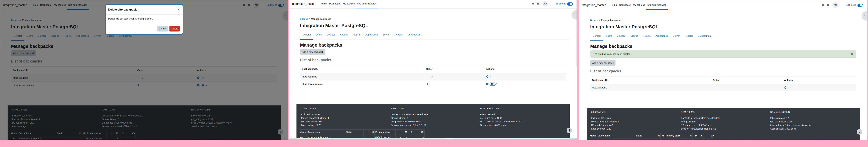Open notifications bell in the dimmed dialog panel
The width and height of the screenshot is (868, 147).
coord(244,5)
